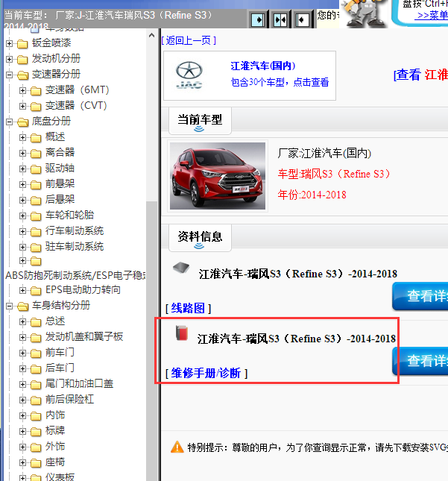Viewport: 448px width, 481px height.
Task: Expand the 行车制动系统 tree node
Action: tap(22, 231)
